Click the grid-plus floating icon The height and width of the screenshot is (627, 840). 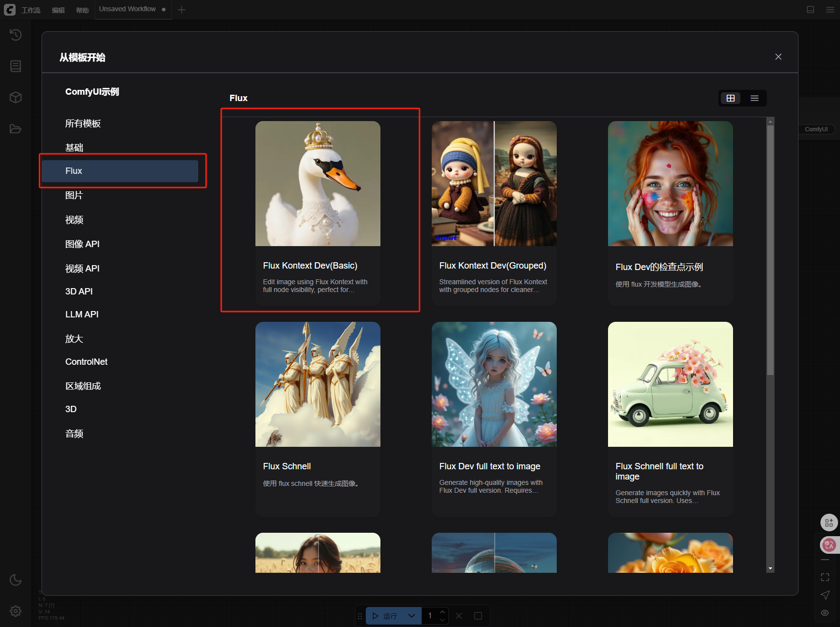click(x=829, y=522)
